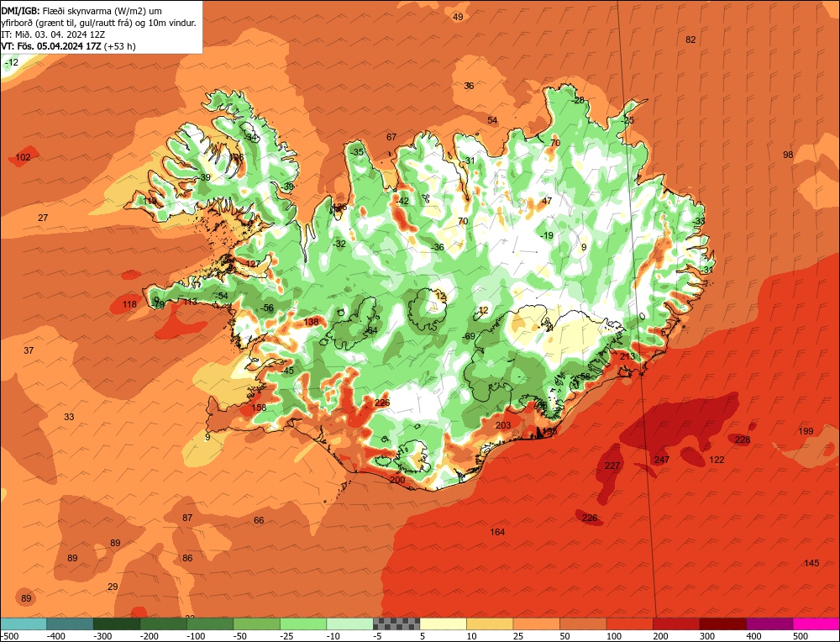
Task: Click the flux value '228' on the map
Action: 743,440
